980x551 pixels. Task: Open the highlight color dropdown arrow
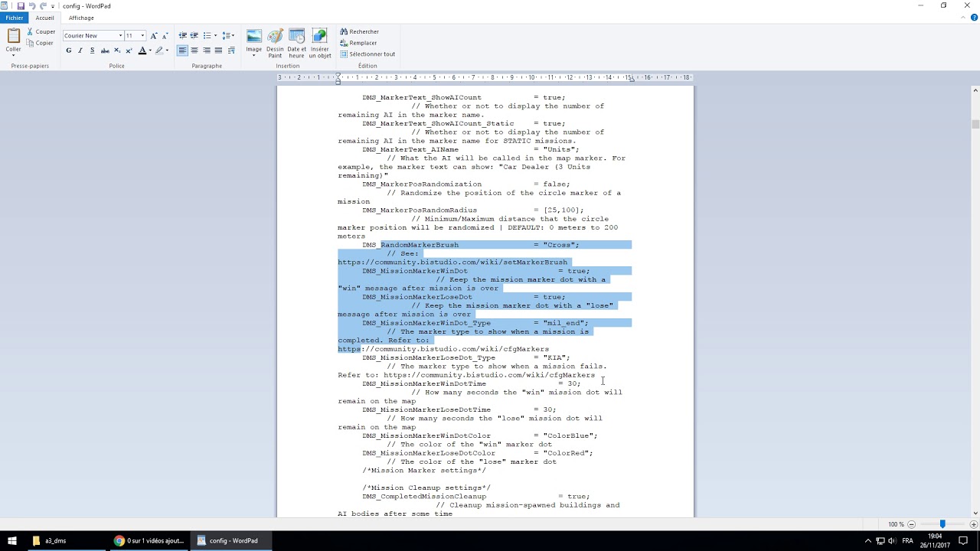pyautogui.click(x=168, y=51)
